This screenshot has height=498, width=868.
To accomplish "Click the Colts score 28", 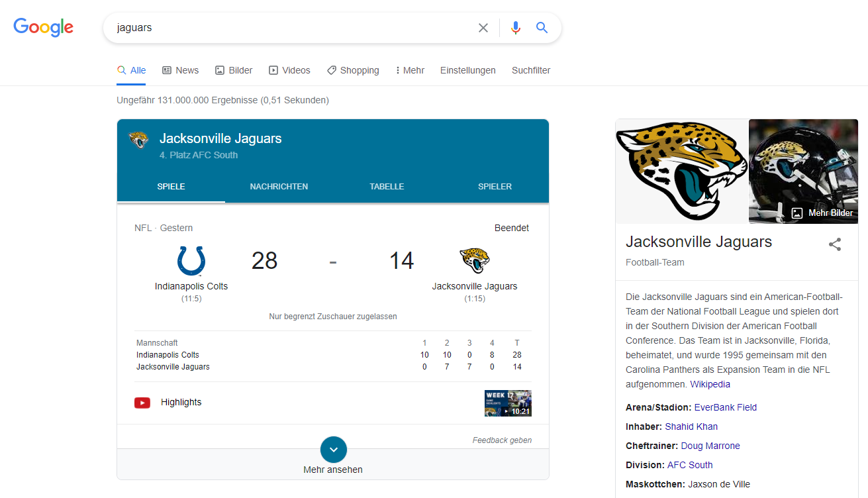I will click(x=264, y=261).
